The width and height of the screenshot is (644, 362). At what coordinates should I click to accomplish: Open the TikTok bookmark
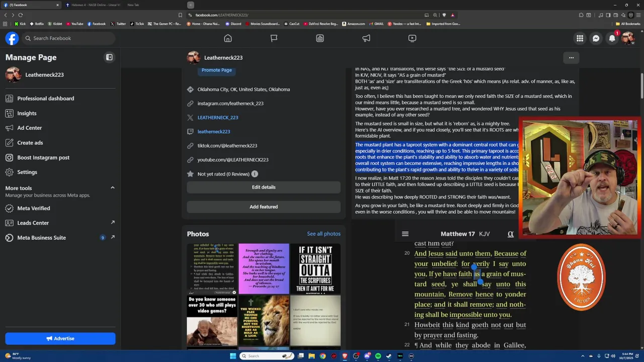(x=137, y=24)
